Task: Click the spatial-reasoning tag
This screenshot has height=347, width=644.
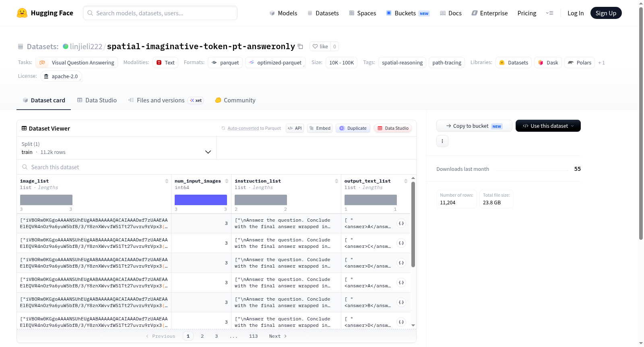Action: click(x=402, y=62)
